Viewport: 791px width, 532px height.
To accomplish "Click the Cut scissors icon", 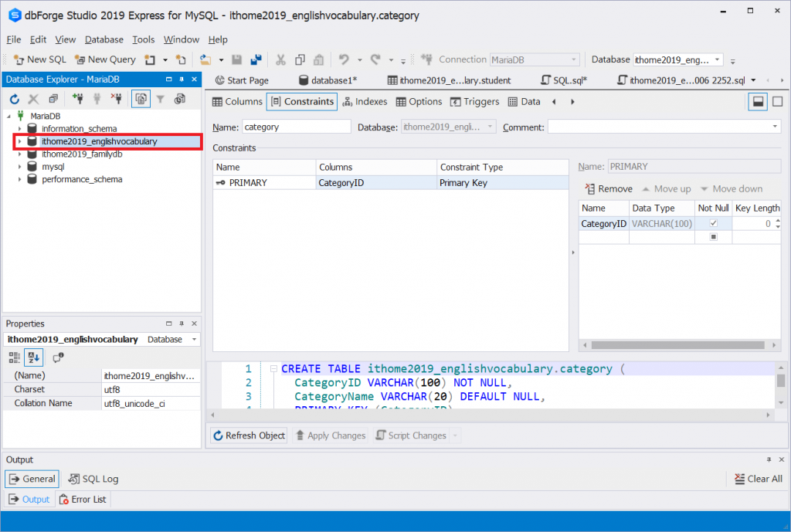I will pos(280,60).
